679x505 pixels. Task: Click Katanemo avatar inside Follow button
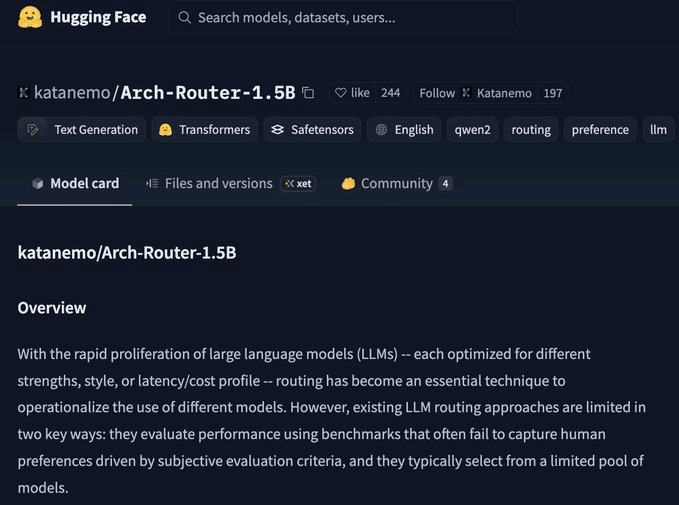(x=466, y=93)
